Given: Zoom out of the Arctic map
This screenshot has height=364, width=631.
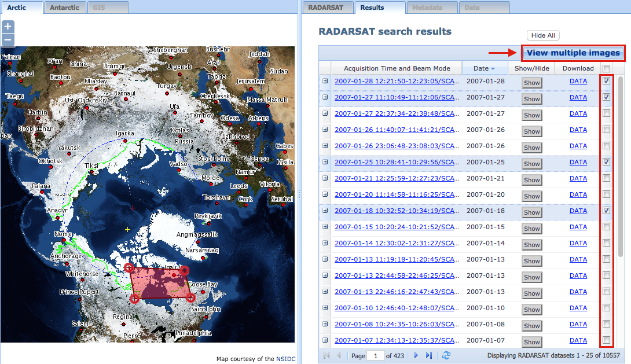Looking at the screenshot, I should tap(8, 39).
